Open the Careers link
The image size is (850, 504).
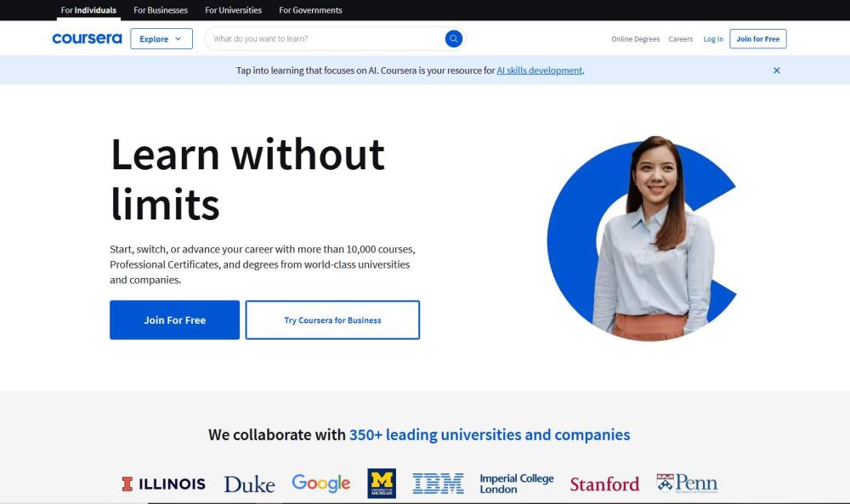pos(680,39)
